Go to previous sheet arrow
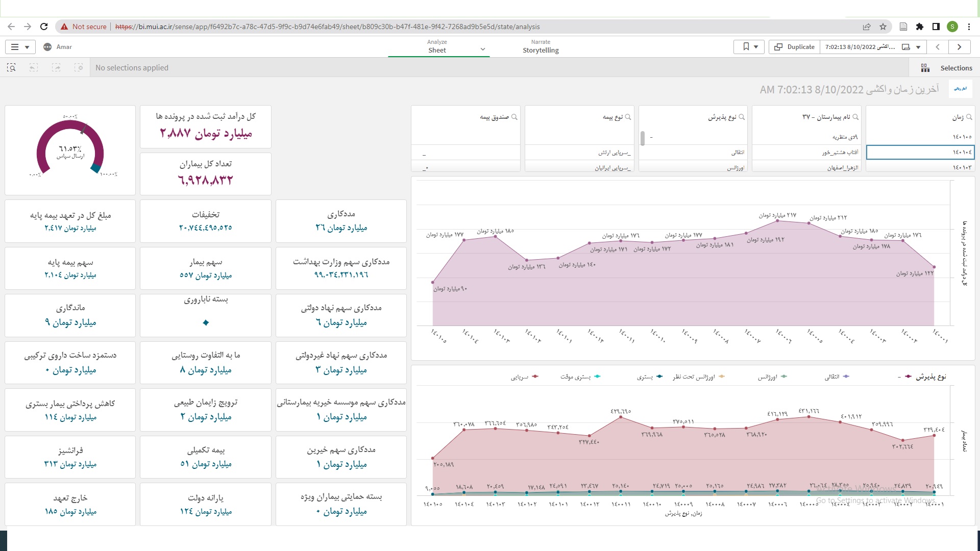The height and width of the screenshot is (551, 980). [x=938, y=47]
